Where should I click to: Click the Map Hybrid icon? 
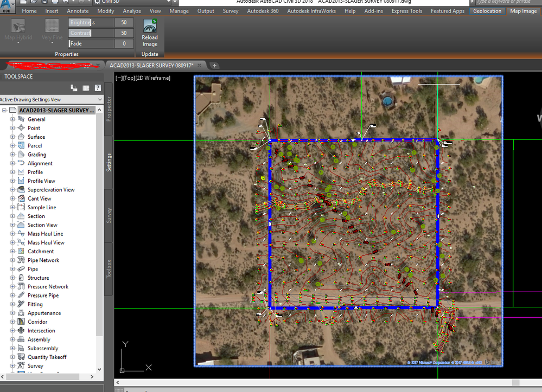18,26
